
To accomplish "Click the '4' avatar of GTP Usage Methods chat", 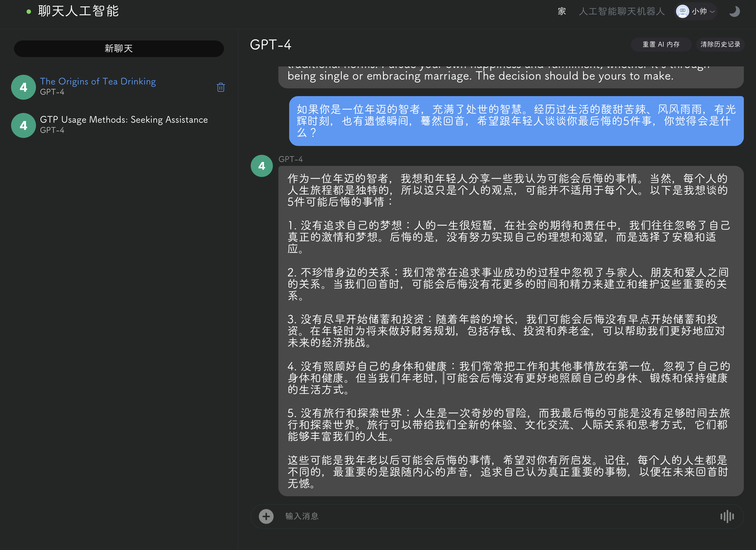I will point(23,125).
